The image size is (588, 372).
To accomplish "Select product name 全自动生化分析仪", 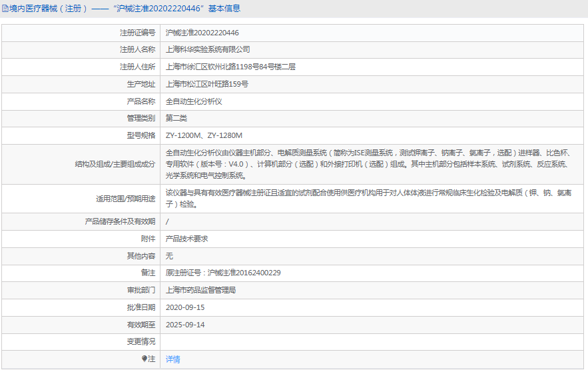I will (194, 102).
